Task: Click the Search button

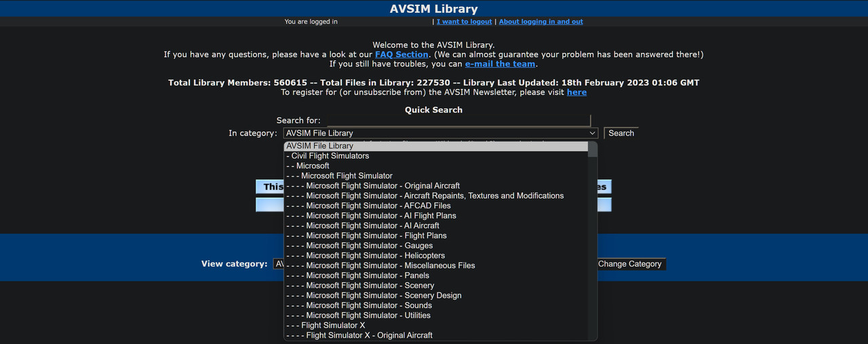Action: (x=621, y=134)
